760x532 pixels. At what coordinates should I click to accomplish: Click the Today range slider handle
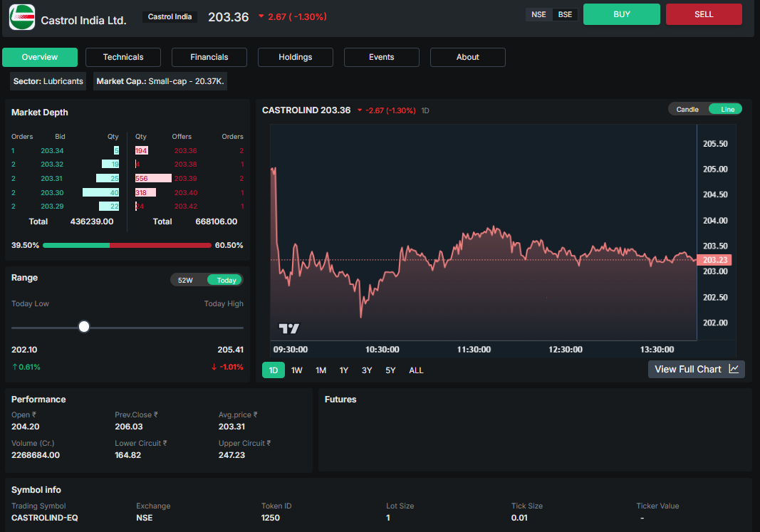(x=83, y=326)
